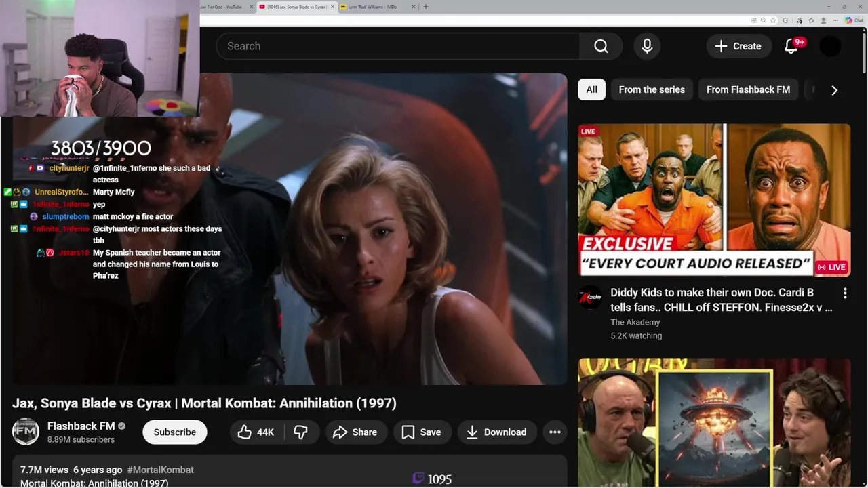Focus the YouTube search field
Image resolution: width=868 pixels, height=488 pixels.
[x=398, y=46]
